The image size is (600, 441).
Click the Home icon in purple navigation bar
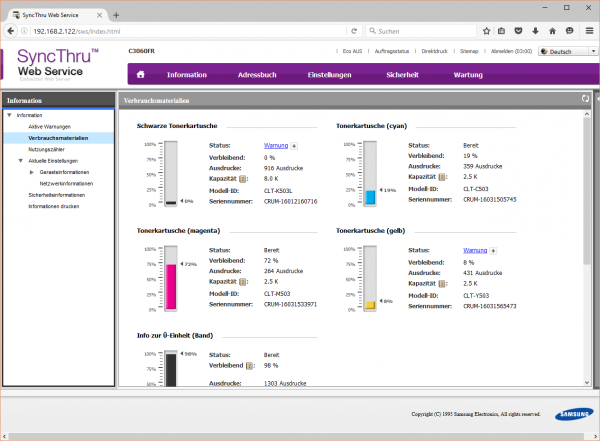[141, 74]
